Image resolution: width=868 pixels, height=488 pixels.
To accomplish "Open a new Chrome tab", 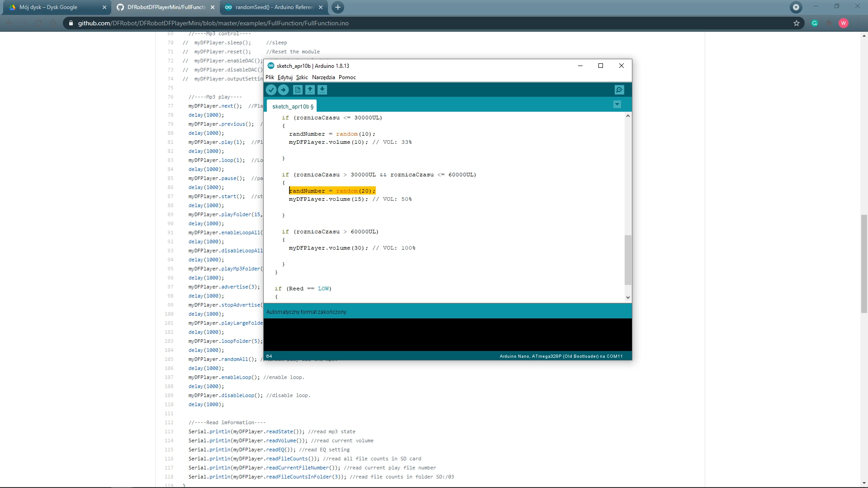I will 338,7.
